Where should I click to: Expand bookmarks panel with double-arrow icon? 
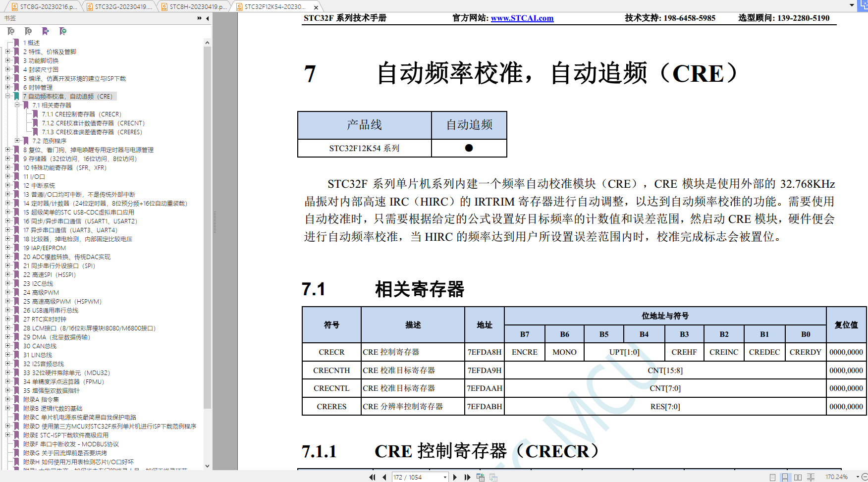pyautogui.click(x=200, y=18)
